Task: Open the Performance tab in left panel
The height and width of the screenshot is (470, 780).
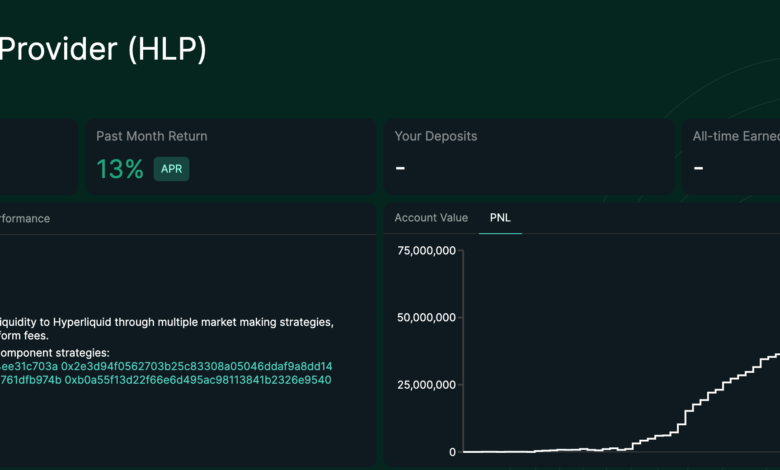Action: (25, 218)
